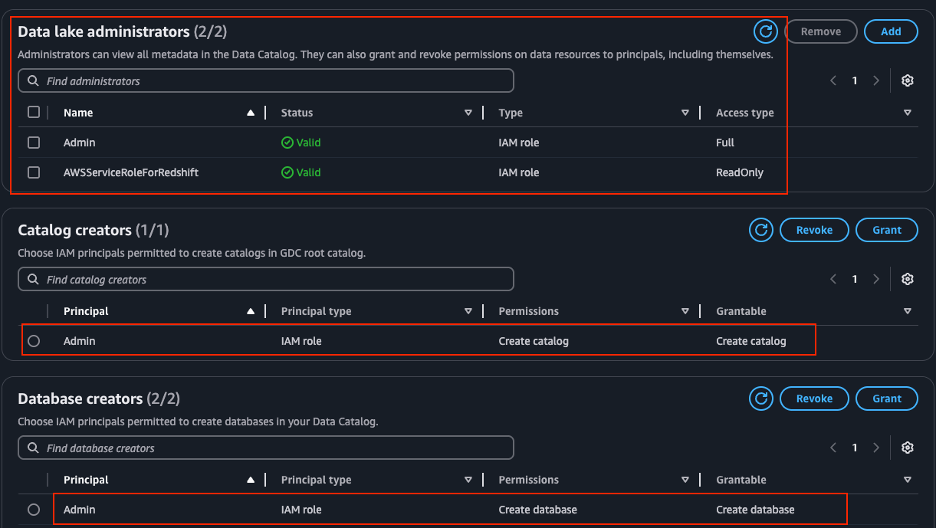936x528 pixels.
Task: Check the AWSServiceRoleForRedshift row checkbox
Action: (x=34, y=172)
